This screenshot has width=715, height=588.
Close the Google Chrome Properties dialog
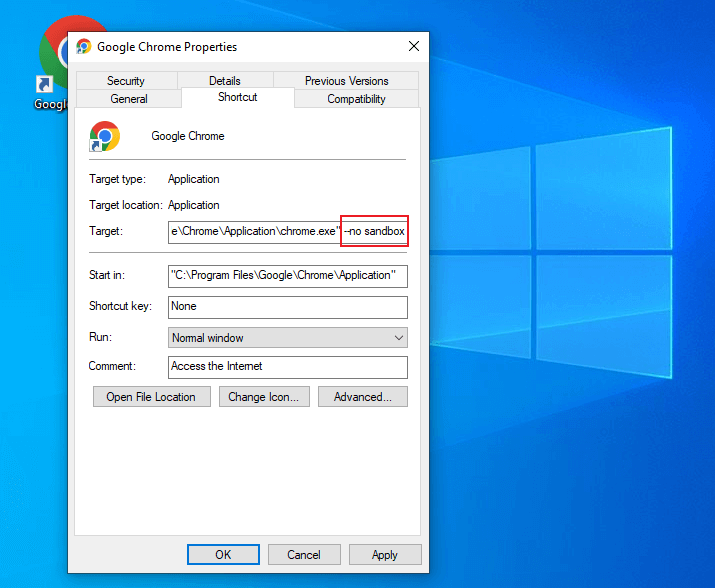tap(414, 46)
